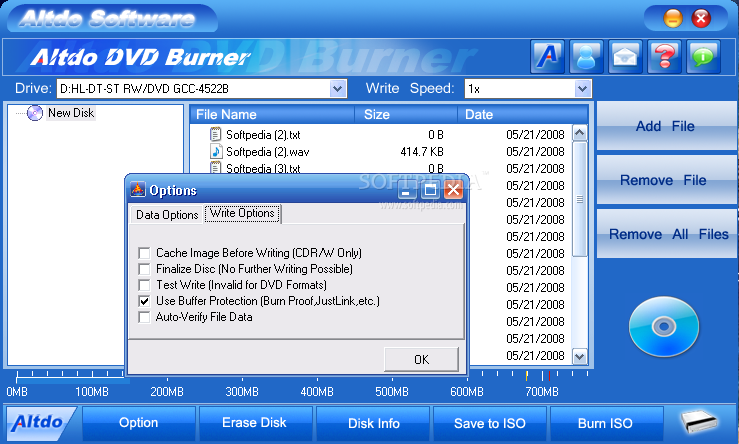Click the Softpedia (2).txt file icon
This screenshot has height=444, width=739.
[x=215, y=135]
